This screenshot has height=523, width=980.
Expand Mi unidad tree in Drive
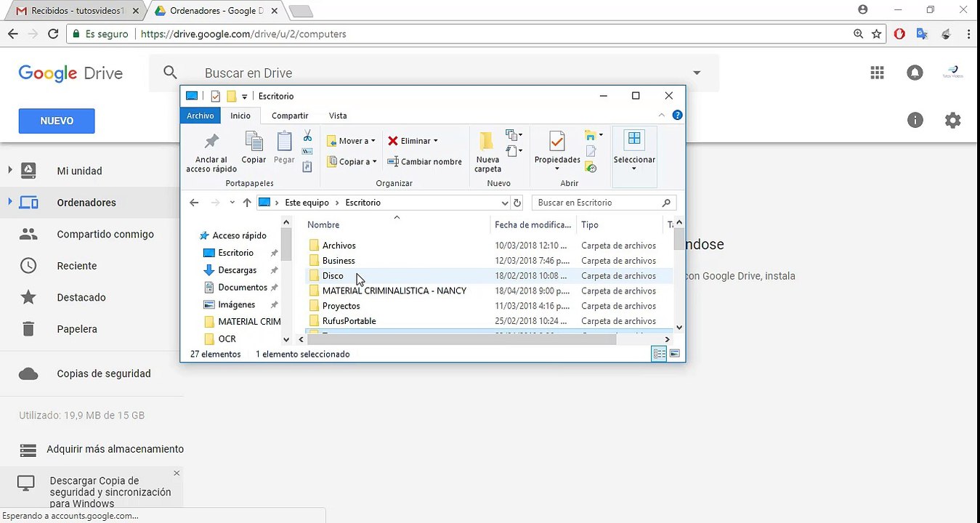click(10, 171)
